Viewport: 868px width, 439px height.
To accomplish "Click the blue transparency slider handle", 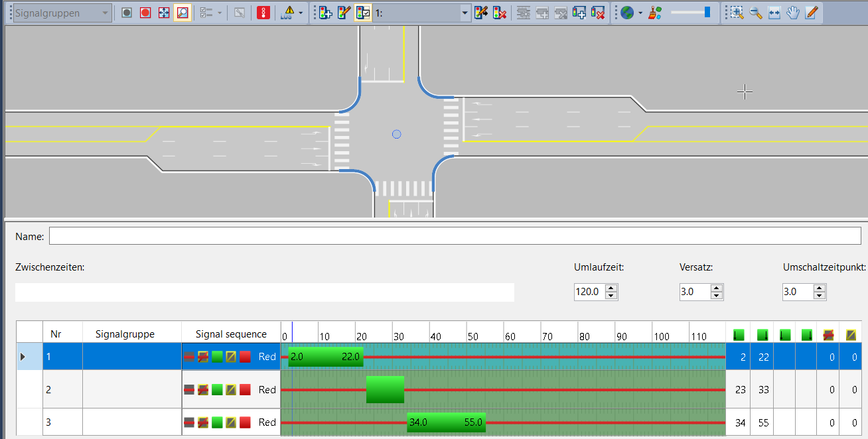I will coord(707,12).
